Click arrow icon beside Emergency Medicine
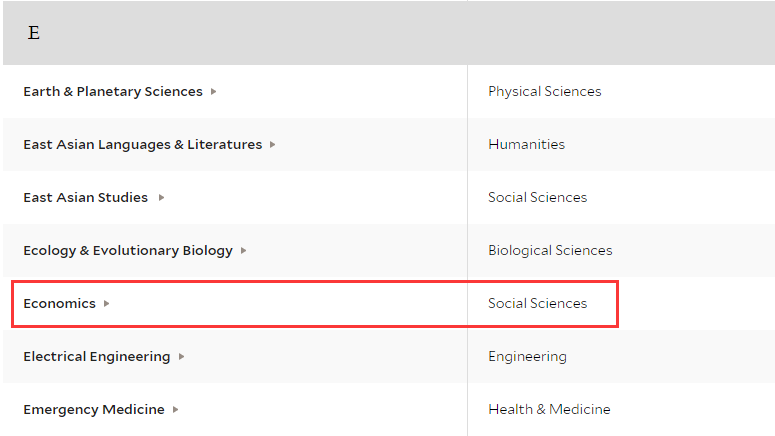This screenshot has width=775, height=436. click(x=175, y=409)
